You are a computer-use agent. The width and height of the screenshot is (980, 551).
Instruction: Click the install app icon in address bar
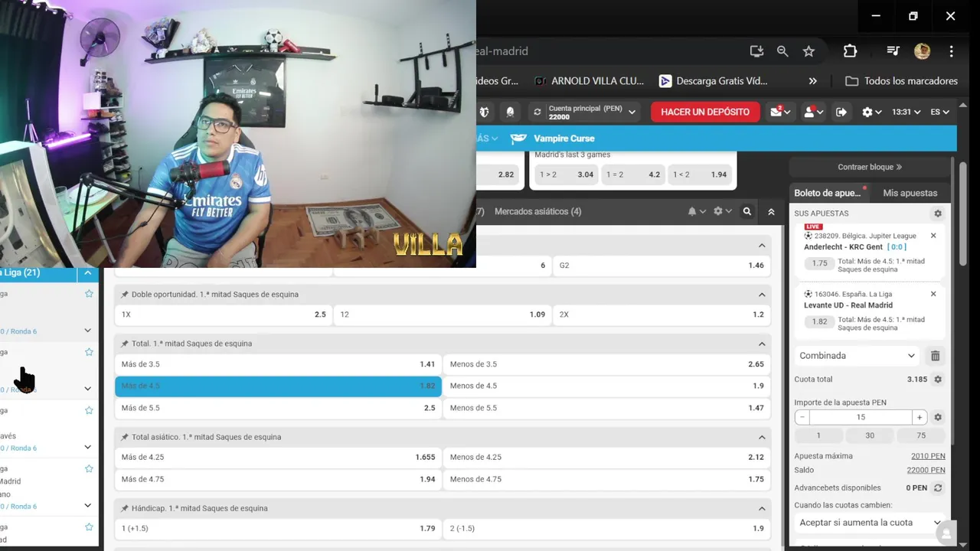tap(756, 51)
